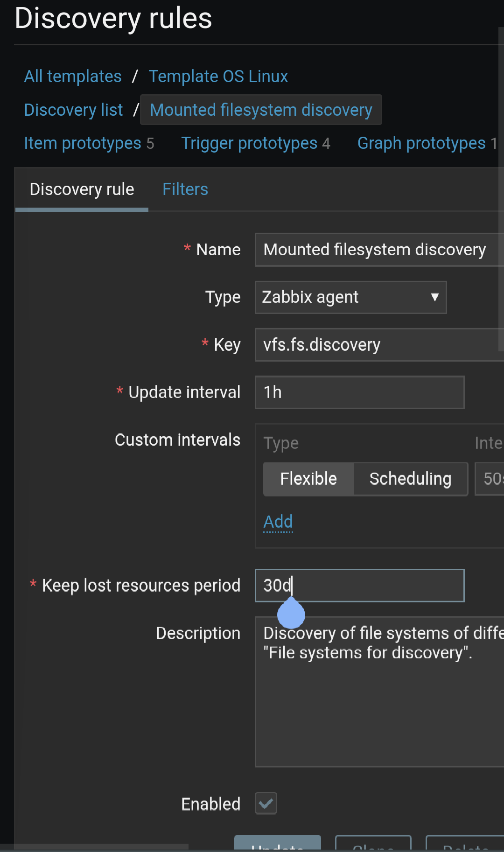The height and width of the screenshot is (852, 504).
Task: Open the Type dropdown showing Zabbix agent
Action: click(x=350, y=297)
